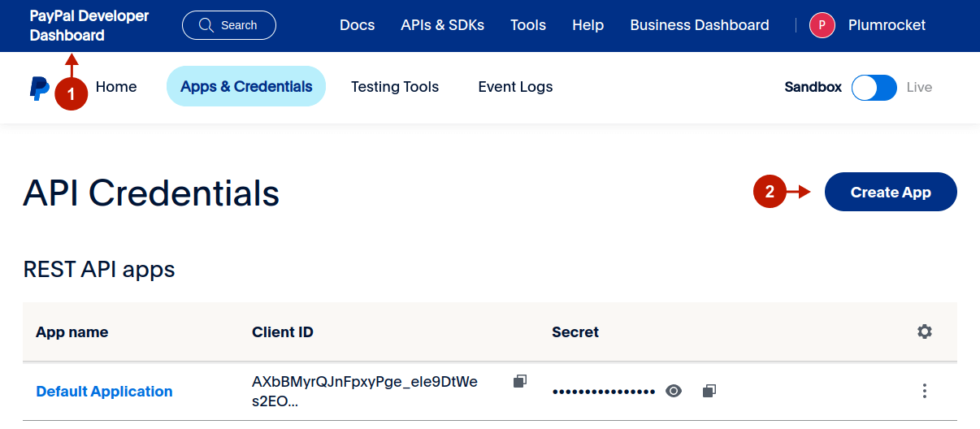This screenshot has width=980, height=429.
Task: Click PayPal Developer Dashboard title
Action: pyautogui.click(x=89, y=25)
